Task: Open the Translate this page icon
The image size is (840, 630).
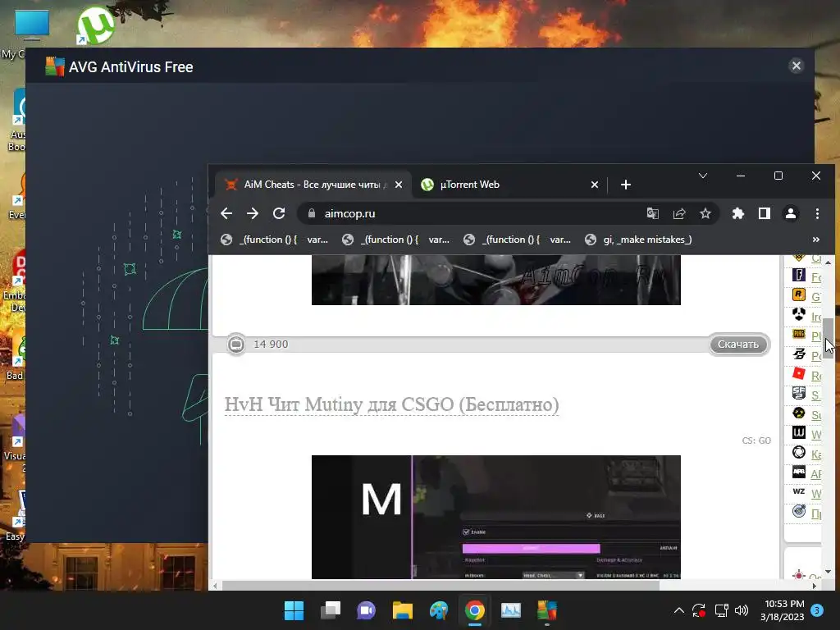Action: pos(652,214)
